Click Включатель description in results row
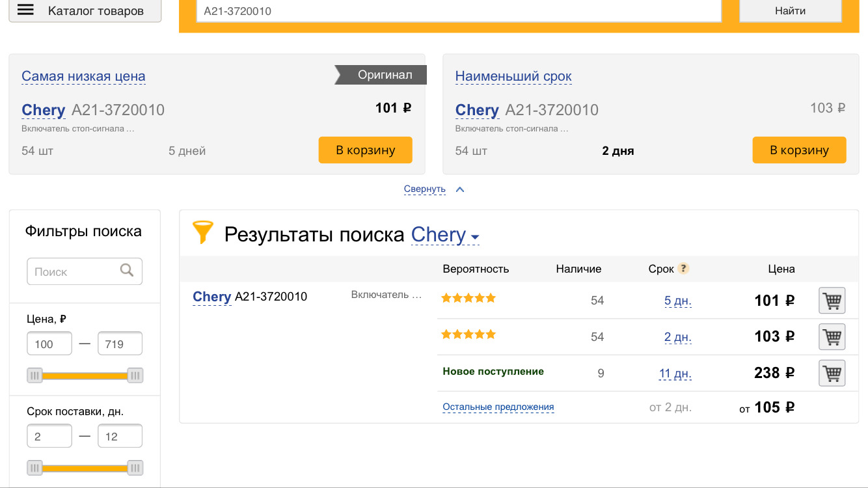The image size is (868, 488). click(387, 295)
